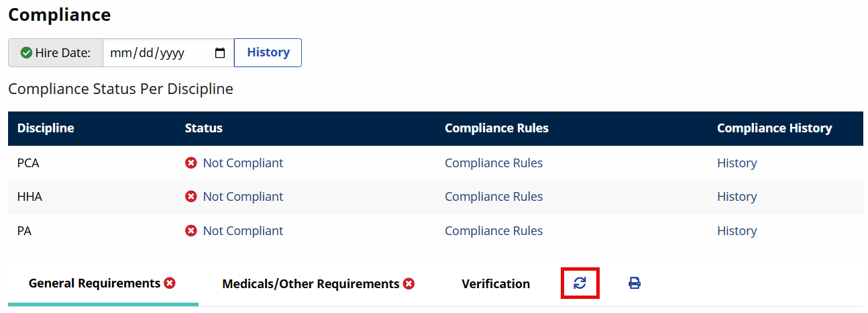Click the HHA Not Compliant red X icon
Screen dimensions: 868x313
pyautogui.click(x=191, y=197)
